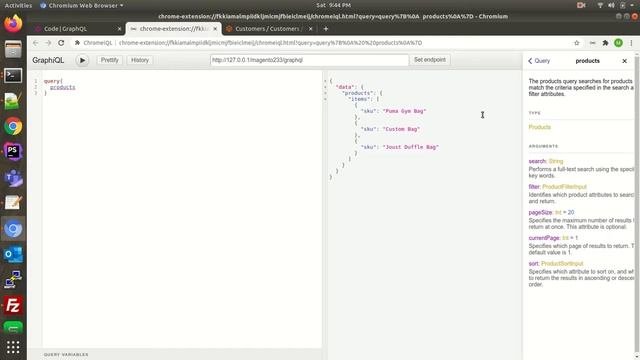Open the Products type link
640x360 pixels.
tap(540, 127)
